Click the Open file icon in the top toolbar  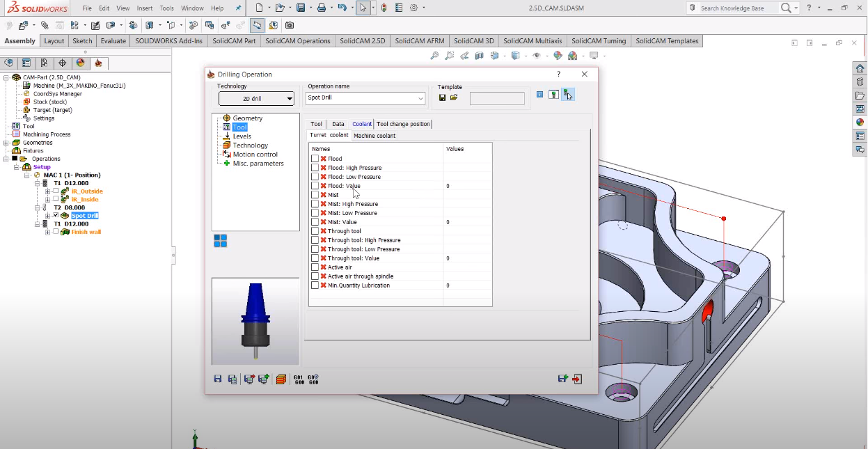point(279,8)
